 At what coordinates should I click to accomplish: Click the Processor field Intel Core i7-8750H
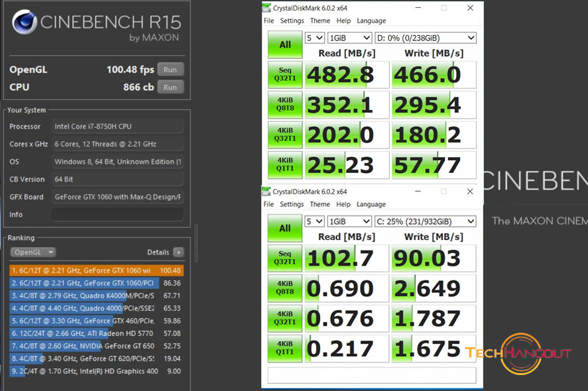(118, 127)
